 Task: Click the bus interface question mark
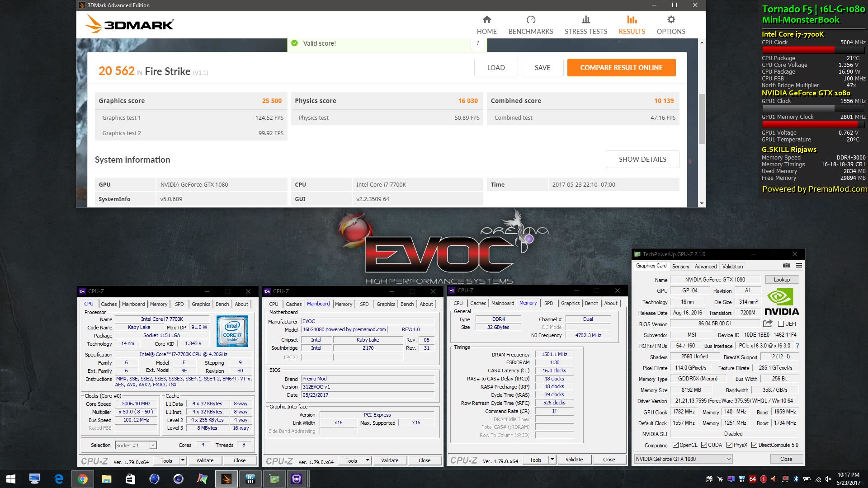tap(797, 346)
